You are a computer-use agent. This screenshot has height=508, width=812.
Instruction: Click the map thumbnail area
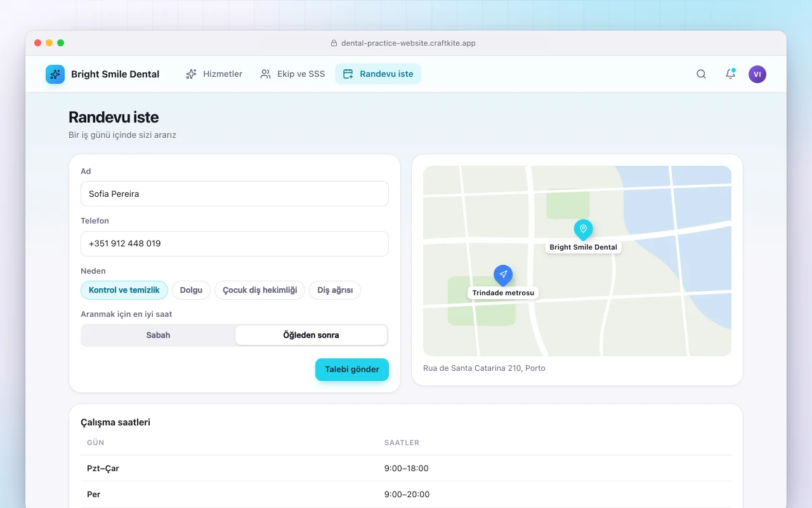click(x=577, y=261)
